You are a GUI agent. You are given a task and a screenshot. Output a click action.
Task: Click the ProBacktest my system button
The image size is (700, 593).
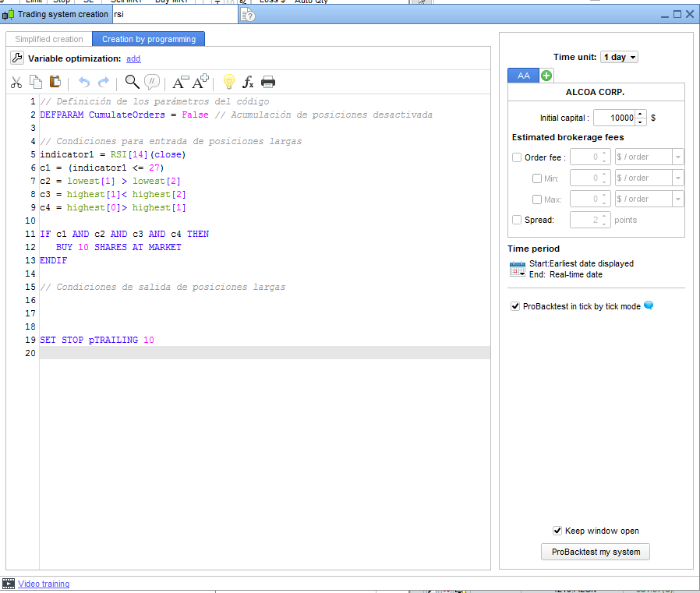596,552
